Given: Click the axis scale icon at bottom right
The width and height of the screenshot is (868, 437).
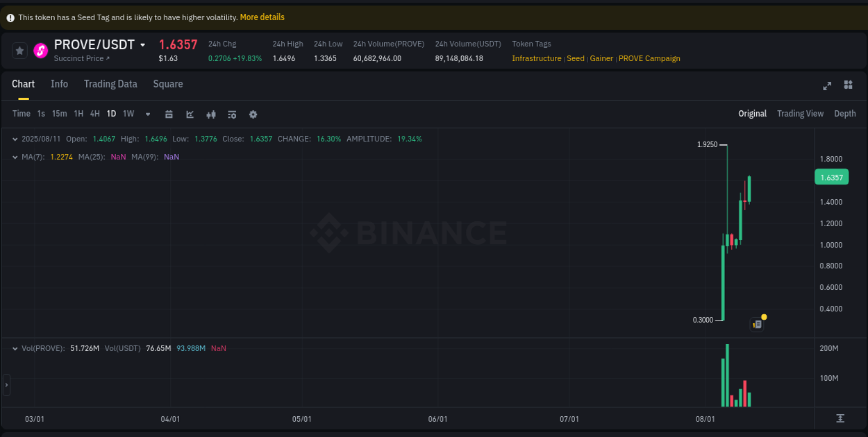Looking at the screenshot, I should pos(839,419).
